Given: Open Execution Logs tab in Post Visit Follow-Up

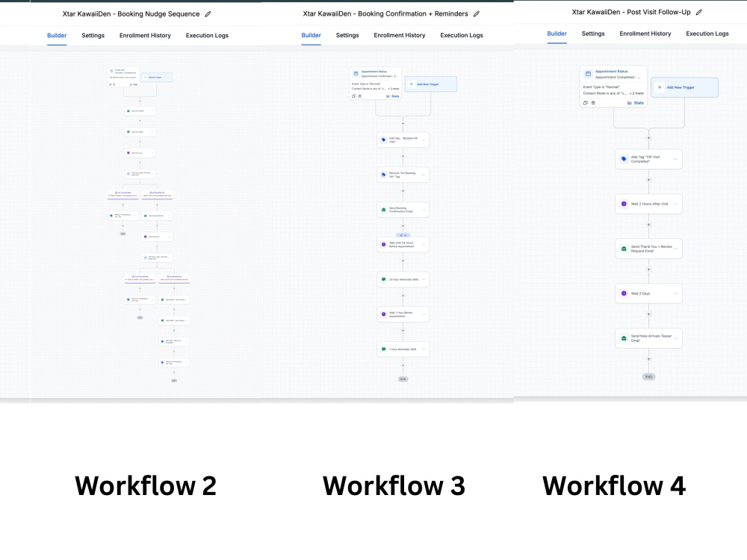Looking at the screenshot, I should pos(707,34).
